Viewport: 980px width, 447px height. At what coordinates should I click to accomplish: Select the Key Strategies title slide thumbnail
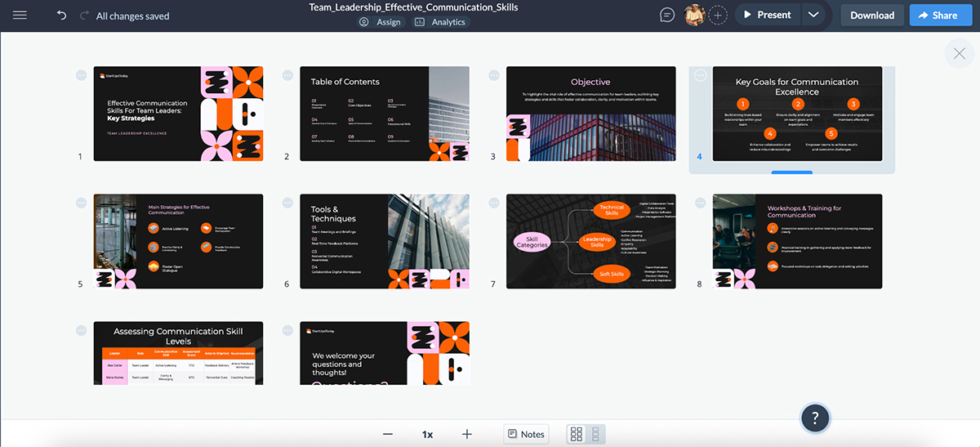(179, 114)
